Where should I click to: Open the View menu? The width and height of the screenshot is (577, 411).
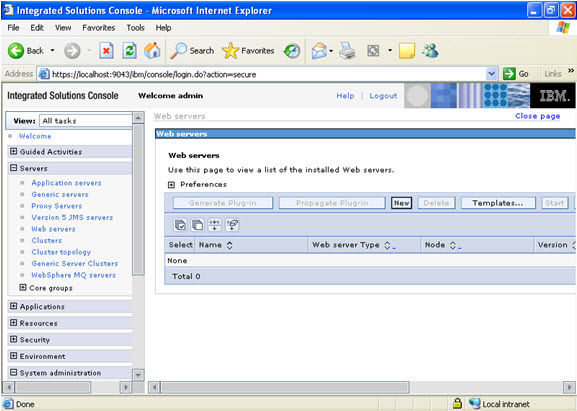[63, 28]
